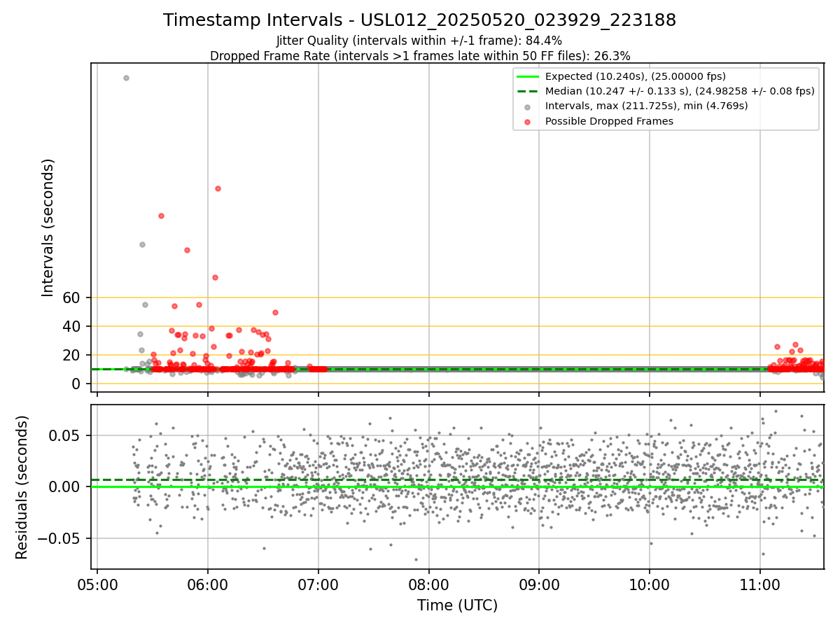840x630 pixels.
Task: Click the legend entry "Intervals, max (211.725s), min (4.769s)"
Action: (x=647, y=106)
